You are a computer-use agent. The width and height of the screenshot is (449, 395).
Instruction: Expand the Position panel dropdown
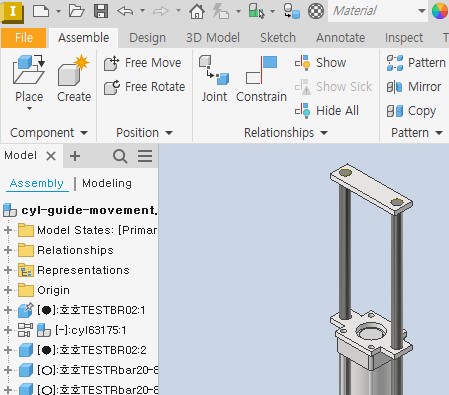click(169, 133)
